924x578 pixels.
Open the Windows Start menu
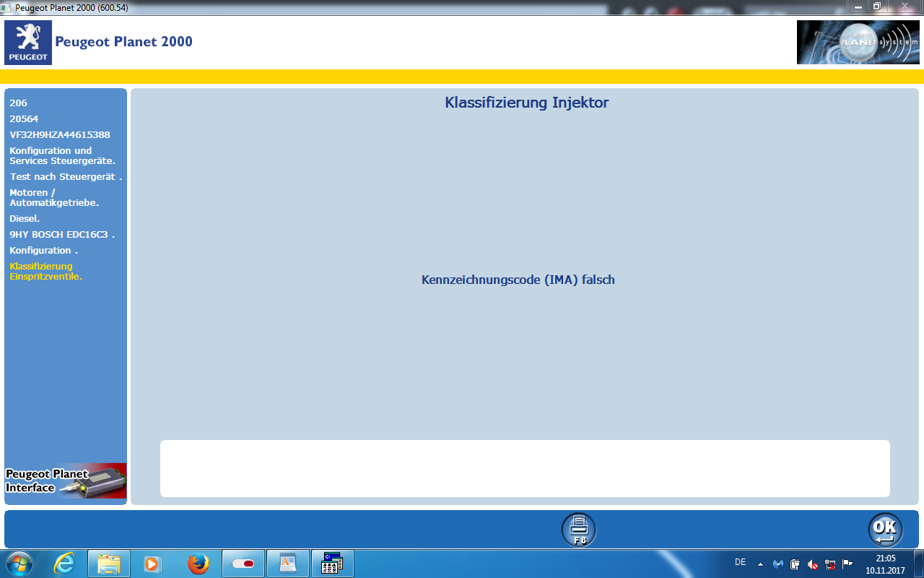click(x=18, y=563)
